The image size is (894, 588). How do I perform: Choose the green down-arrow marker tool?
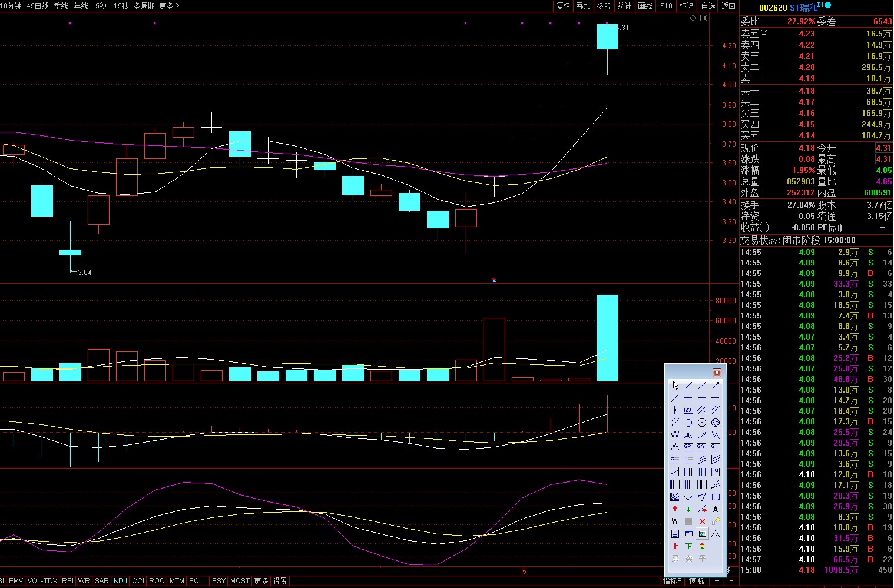(688, 509)
